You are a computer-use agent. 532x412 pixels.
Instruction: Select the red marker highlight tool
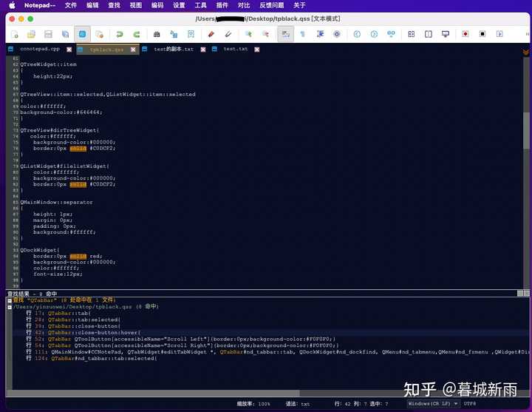tap(211, 34)
